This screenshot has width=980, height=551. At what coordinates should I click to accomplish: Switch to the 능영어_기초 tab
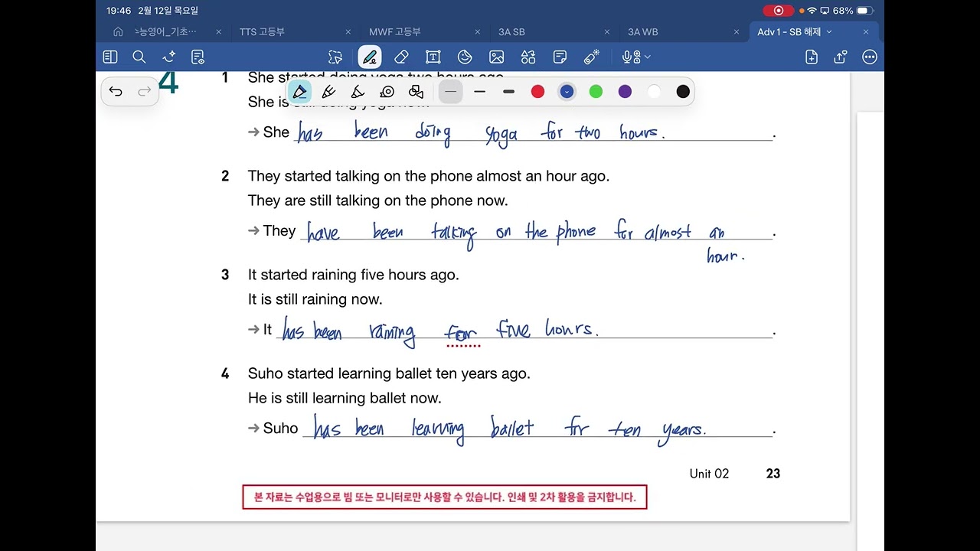(165, 32)
